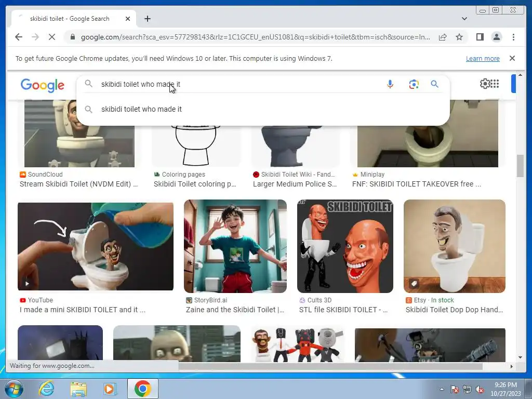This screenshot has height=399, width=532.
Task: Go to Google homepage logo
Action: [43, 85]
